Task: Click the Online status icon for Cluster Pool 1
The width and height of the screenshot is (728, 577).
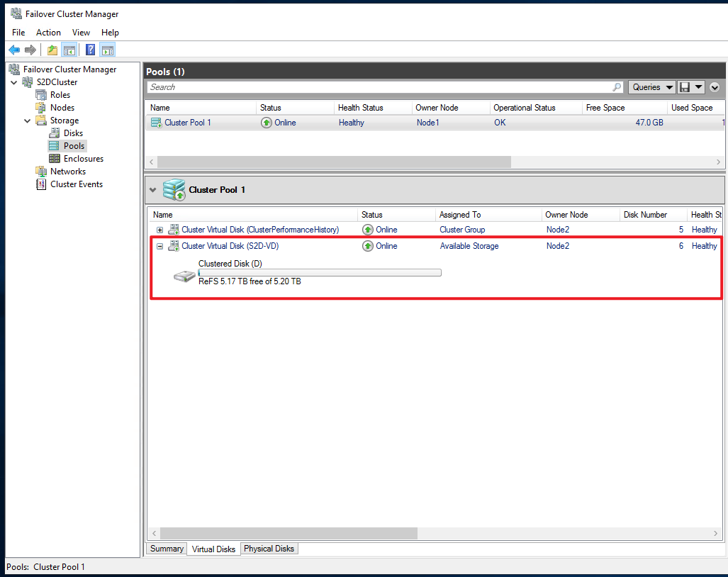Action: tap(266, 123)
